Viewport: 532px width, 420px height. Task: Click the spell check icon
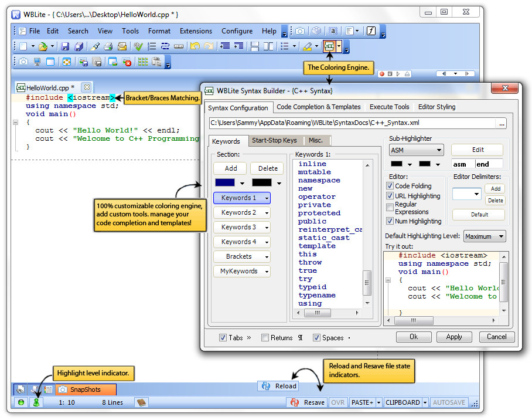coord(138,46)
